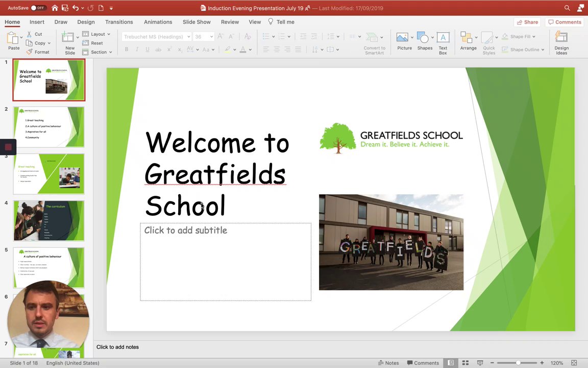The height and width of the screenshot is (368, 588).
Task: Open the Customize Quick Access Toolbar dropdown
Action: (111, 8)
